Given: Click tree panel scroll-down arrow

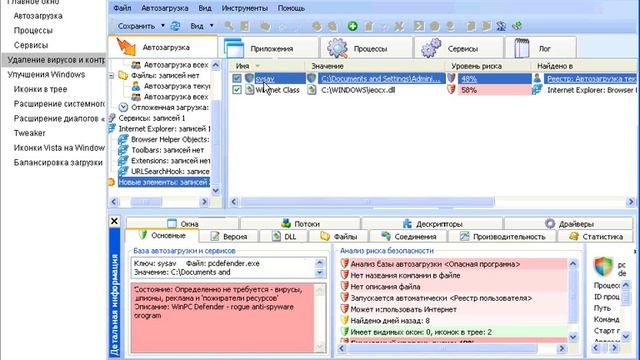Looking at the screenshot, I should pos(216,191).
